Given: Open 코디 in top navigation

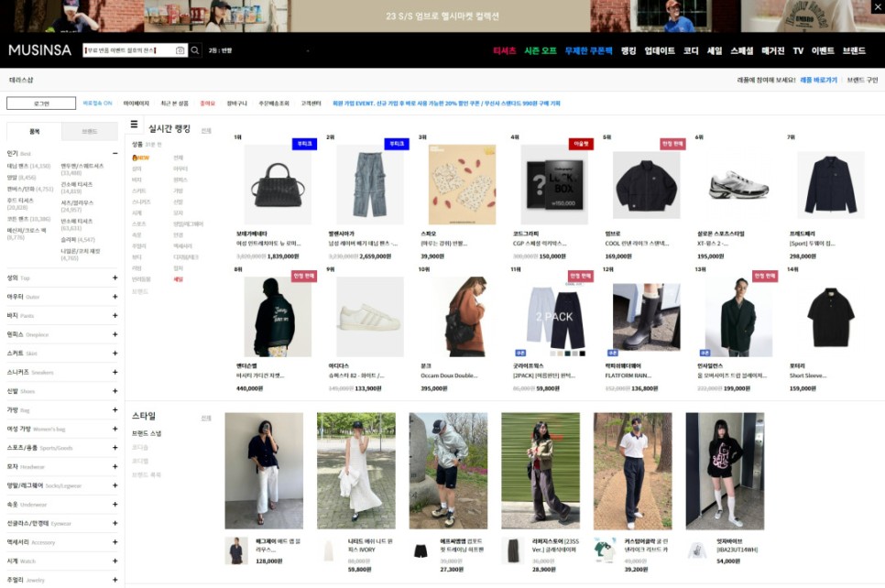Looking at the screenshot, I should [x=691, y=50].
